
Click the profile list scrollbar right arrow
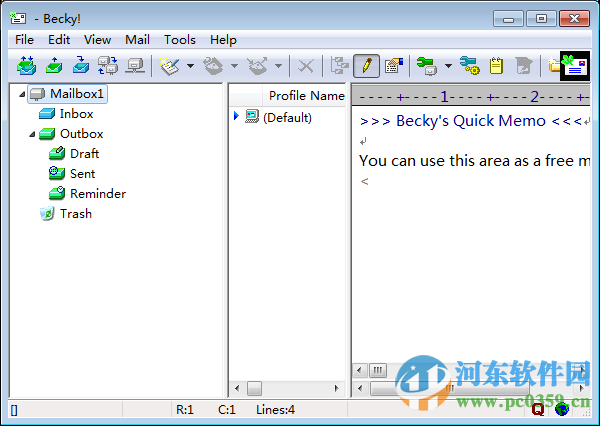[336, 388]
